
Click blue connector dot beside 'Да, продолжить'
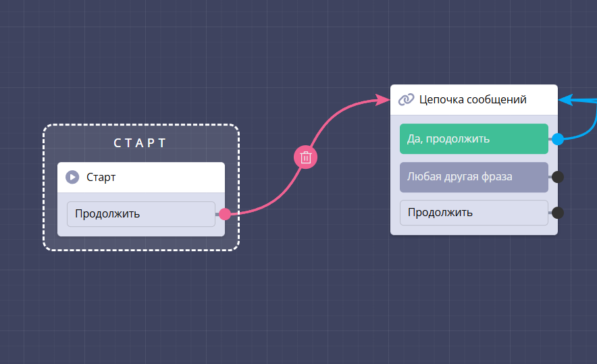point(557,139)
